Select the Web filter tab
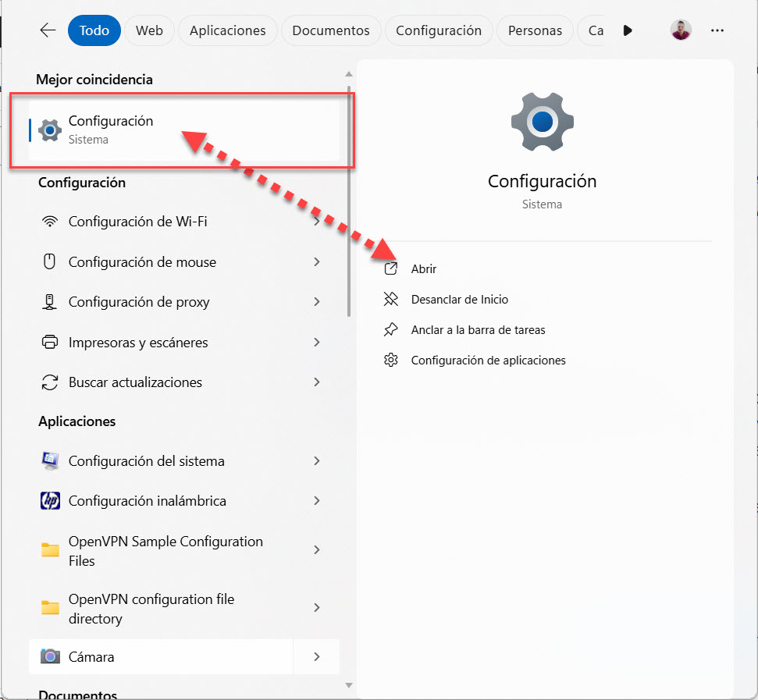The width and height of the screenshot is (758, 700). pyautogui.click(x=149, y=30)
